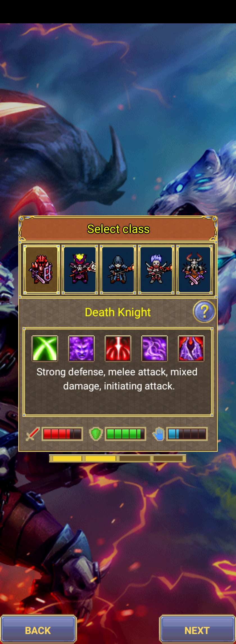Choose the yellow-haired purple-robed class portrait
The height and width of the screenshot is (644, 236).
(x=80, y=270)
